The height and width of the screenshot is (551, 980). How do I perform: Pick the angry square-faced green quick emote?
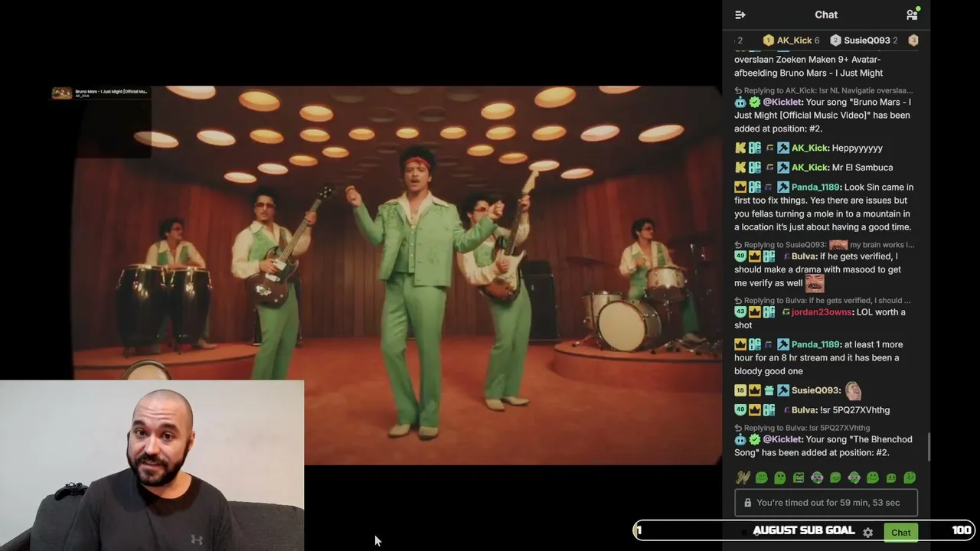[799, 478]
